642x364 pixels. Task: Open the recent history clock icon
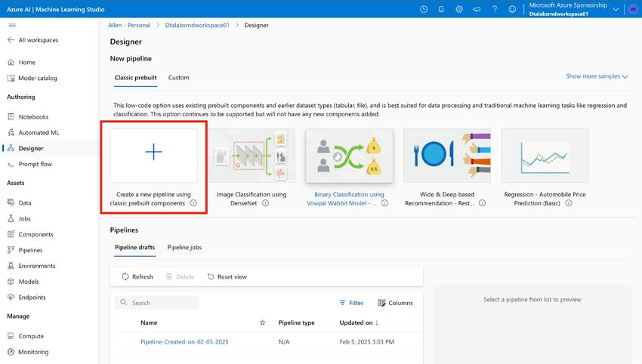tap(424, 9)
